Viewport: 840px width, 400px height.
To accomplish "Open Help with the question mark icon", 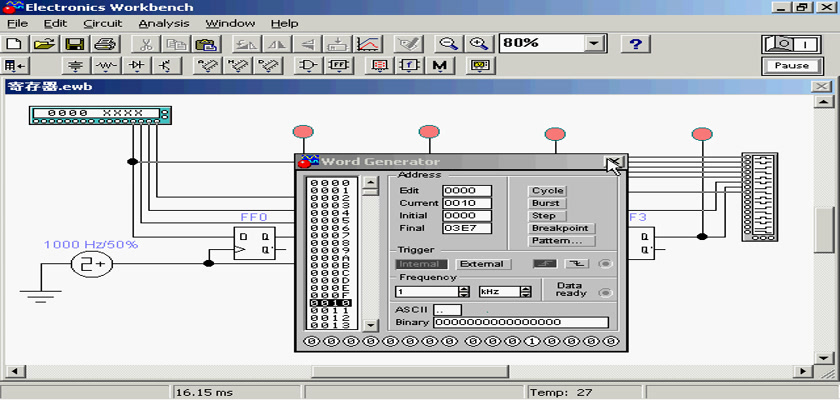I will click(x=635, y=44).
